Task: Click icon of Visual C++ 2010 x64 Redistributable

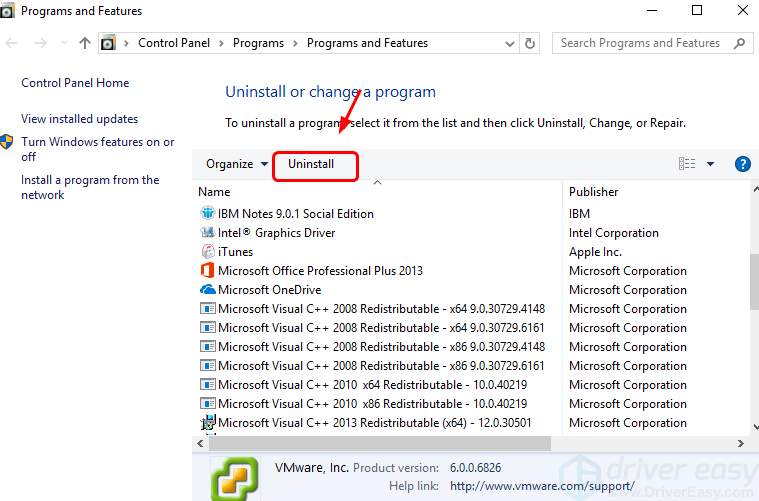Action: (x=208, y=385)
